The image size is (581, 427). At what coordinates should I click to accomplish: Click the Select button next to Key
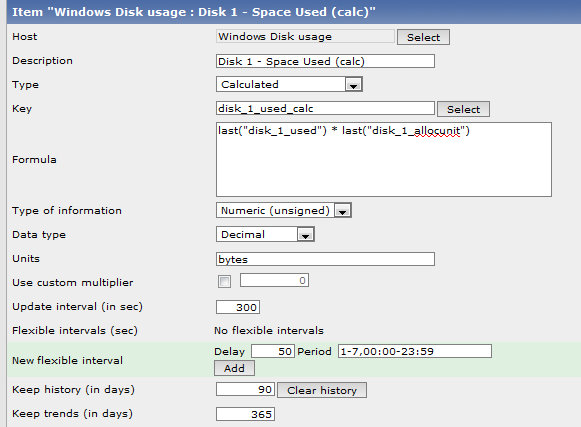pos(463,109)
